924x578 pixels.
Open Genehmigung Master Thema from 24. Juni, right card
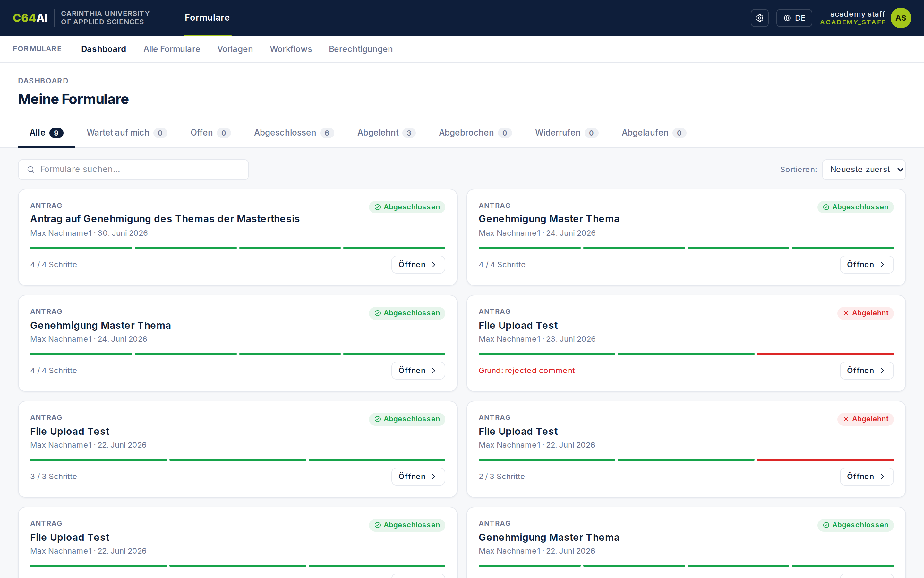[866, 265]
